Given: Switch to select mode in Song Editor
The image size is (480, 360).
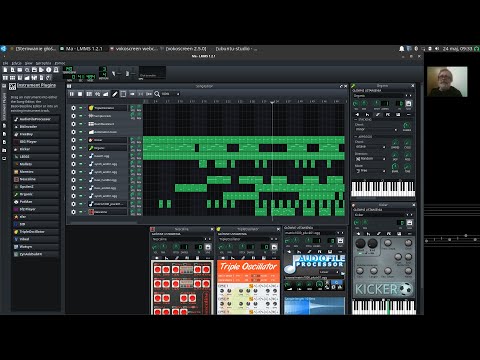Looking at the screenshot, I should [123, 94].
